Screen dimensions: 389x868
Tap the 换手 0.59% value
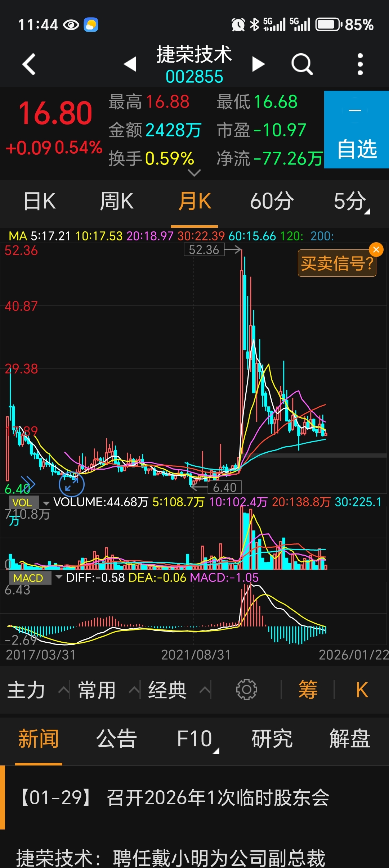coord(169,158)
